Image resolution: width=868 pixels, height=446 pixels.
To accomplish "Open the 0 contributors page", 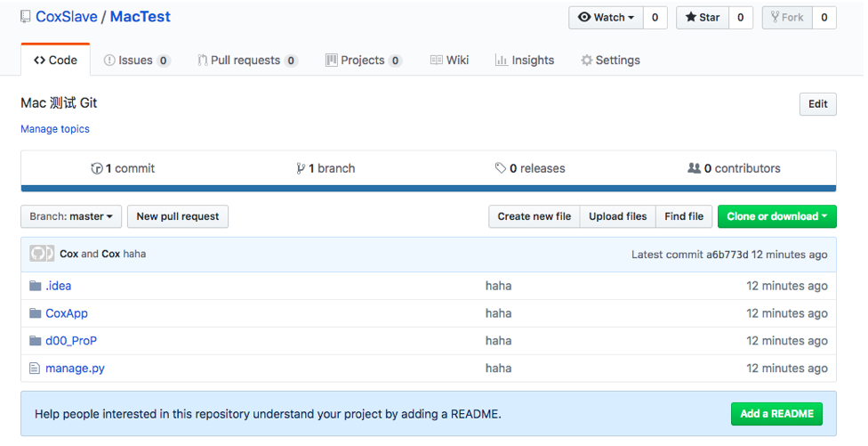I will 734,168.
